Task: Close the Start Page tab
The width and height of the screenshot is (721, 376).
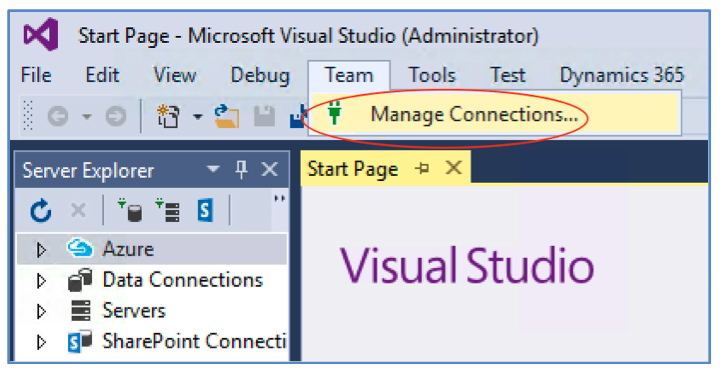Action: [454, 168]
